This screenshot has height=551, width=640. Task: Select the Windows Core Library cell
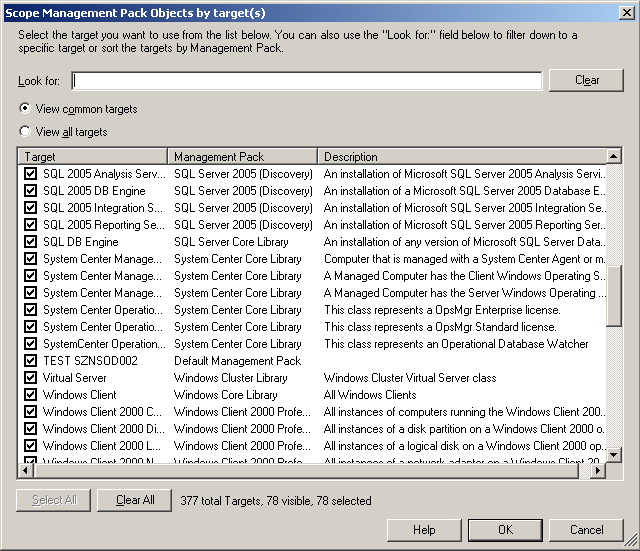point(226,395)
